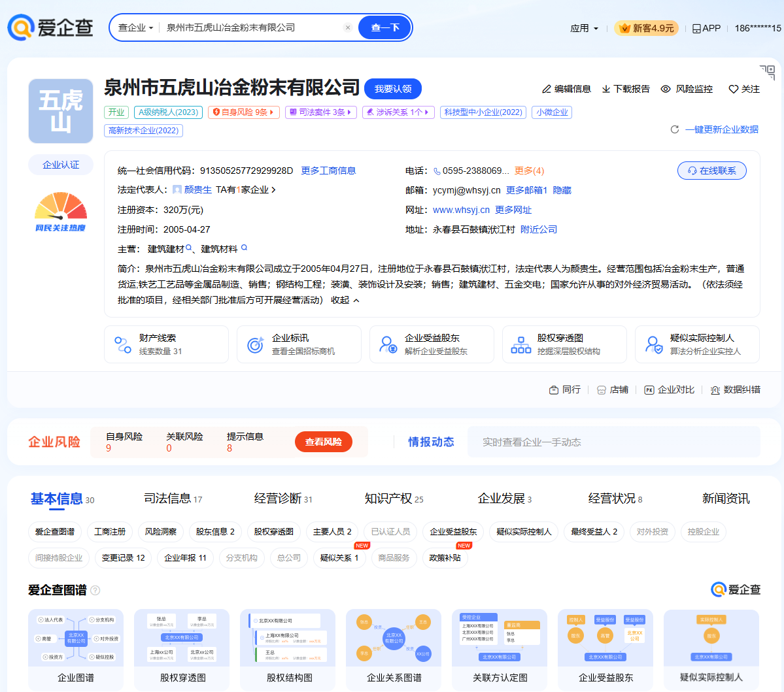Click the 五虎山 company logo tile
This screenshot has height=692, width=784.
coord(61,111)
